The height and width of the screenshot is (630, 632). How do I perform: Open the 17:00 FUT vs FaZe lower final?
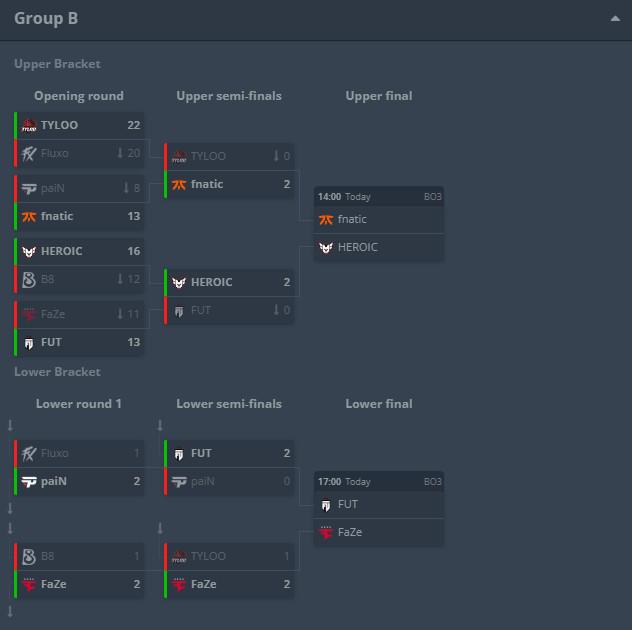click(x=378, y=481)
